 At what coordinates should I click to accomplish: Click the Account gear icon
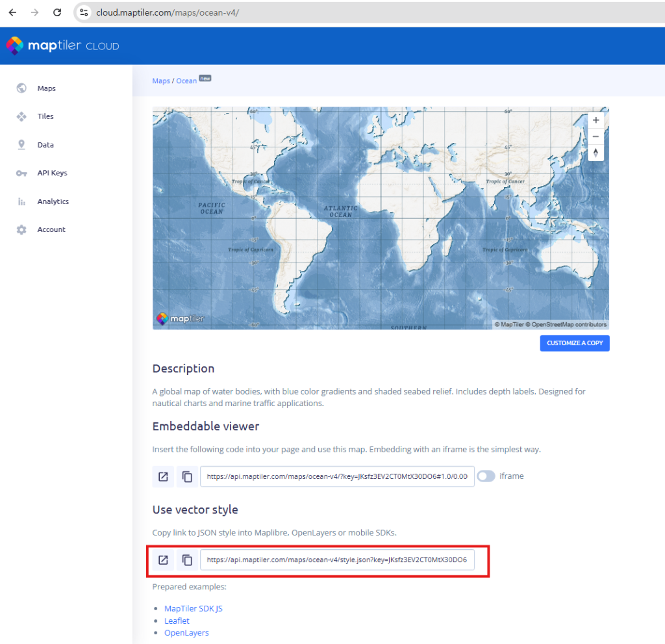click(x=21, y=229)
